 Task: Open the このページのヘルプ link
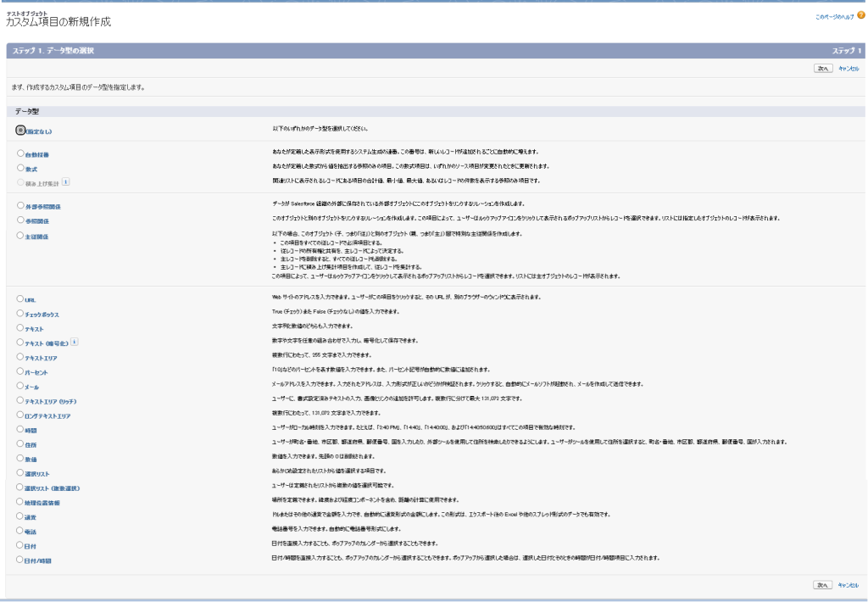coord(833,16)
